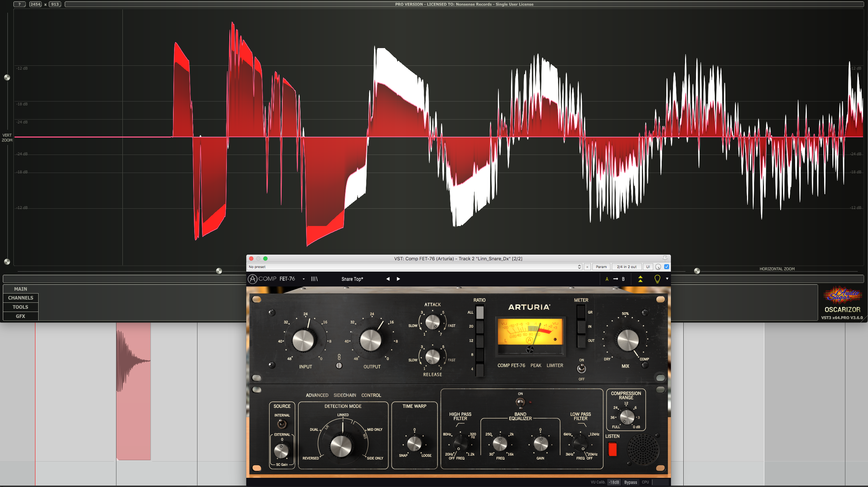868x487 pixels.
Task: Click the Param button
Action: (601, 267)
